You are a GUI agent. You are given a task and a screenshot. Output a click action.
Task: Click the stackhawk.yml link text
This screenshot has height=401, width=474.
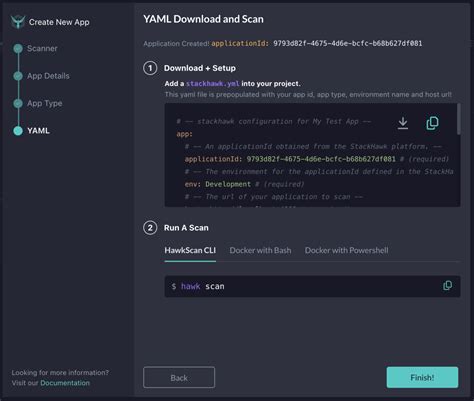[x=213, y=84]
